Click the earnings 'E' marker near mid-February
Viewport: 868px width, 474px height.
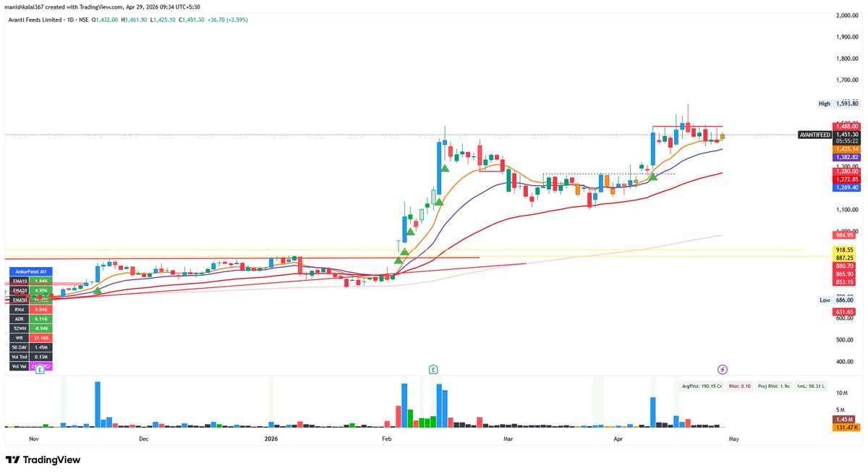(433, 370)
